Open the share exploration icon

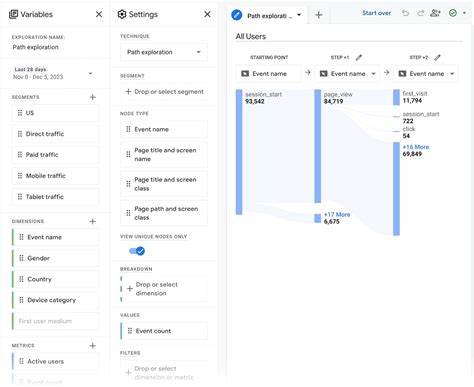(x=435, y=13)
